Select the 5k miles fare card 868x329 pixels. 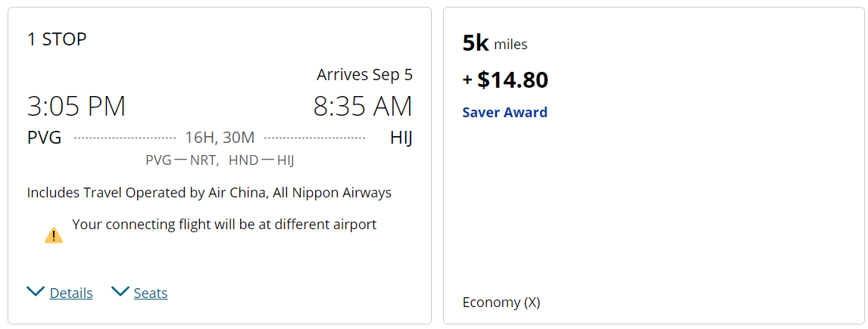(654, 166)
